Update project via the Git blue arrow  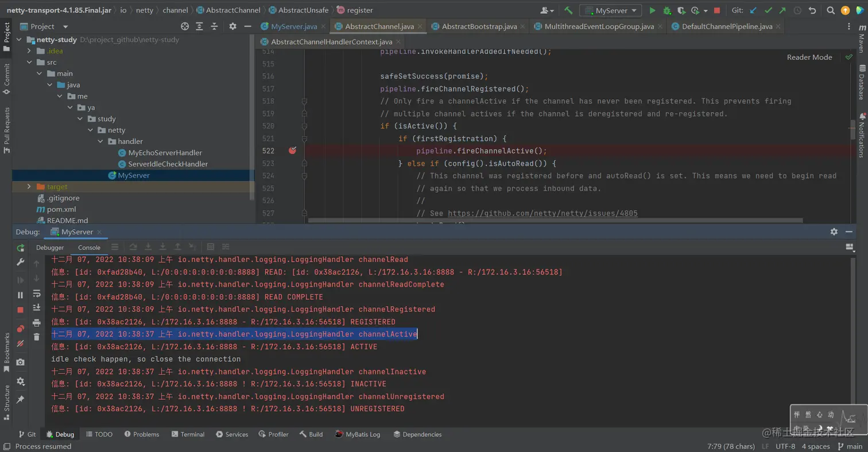[753, 10]
